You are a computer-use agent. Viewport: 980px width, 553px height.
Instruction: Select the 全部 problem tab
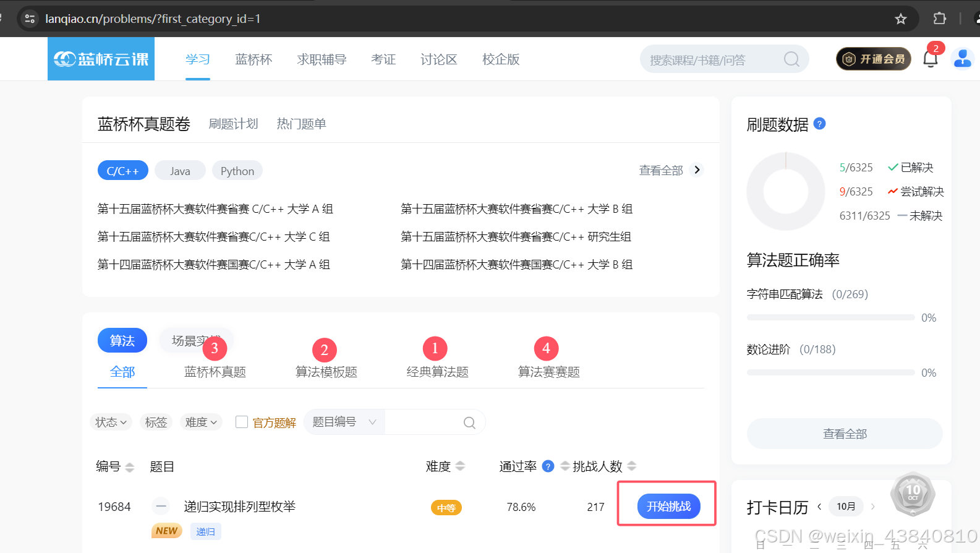tap(122, 372)
